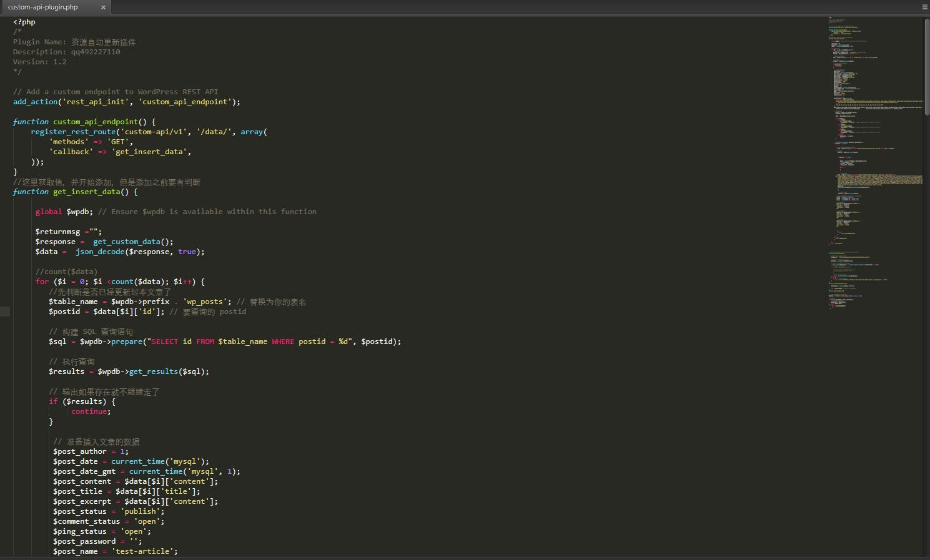930x560 pixels.
Task: Close the custom-api-plugin.php tab
Action: (103, 7)
